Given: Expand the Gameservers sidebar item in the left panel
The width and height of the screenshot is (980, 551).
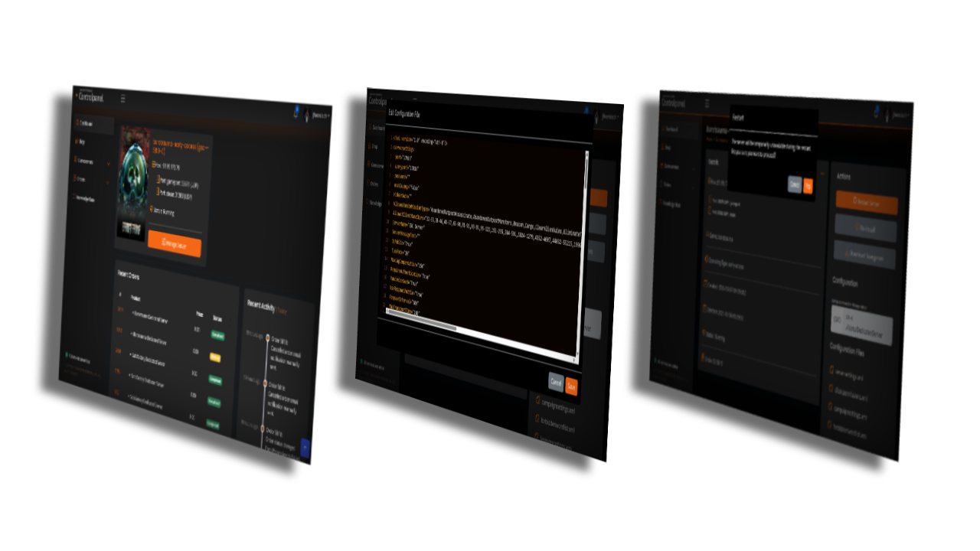Looking at the screenshot, I should tap(108, 162).
